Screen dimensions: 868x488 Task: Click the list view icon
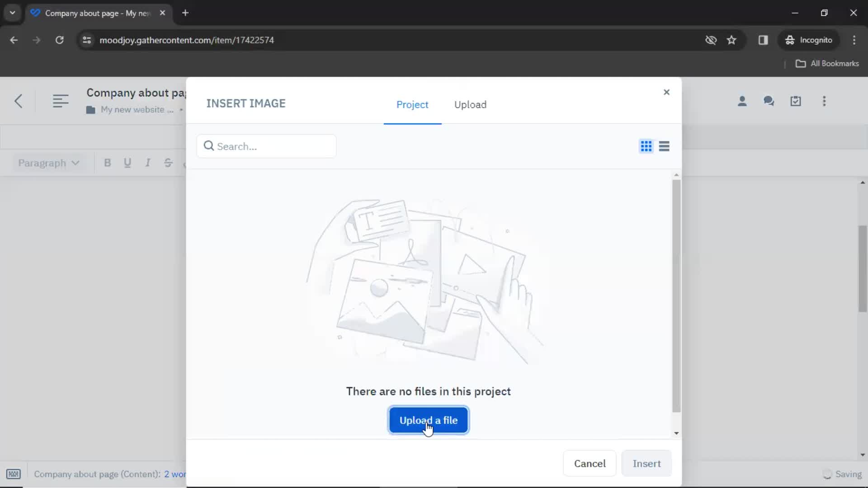click(x=664, y=146)
